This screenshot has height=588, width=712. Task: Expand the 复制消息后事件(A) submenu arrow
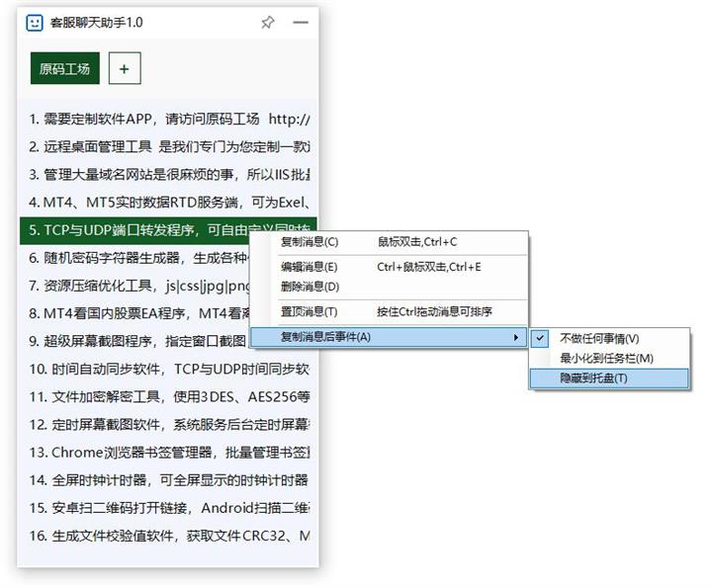[x=515, y=337]
